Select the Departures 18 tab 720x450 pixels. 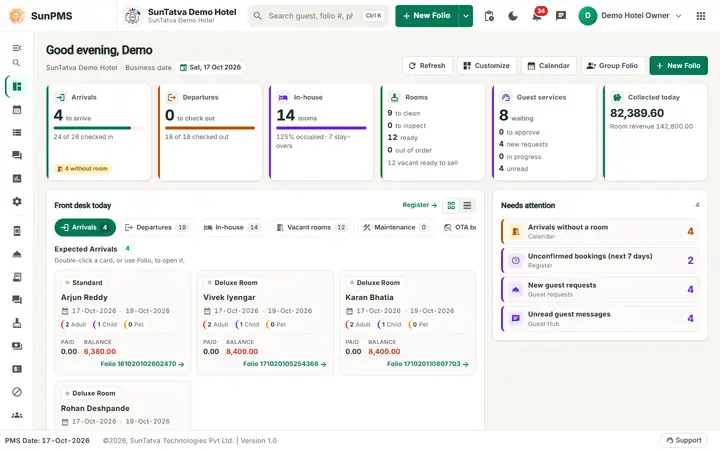point(156,227)
